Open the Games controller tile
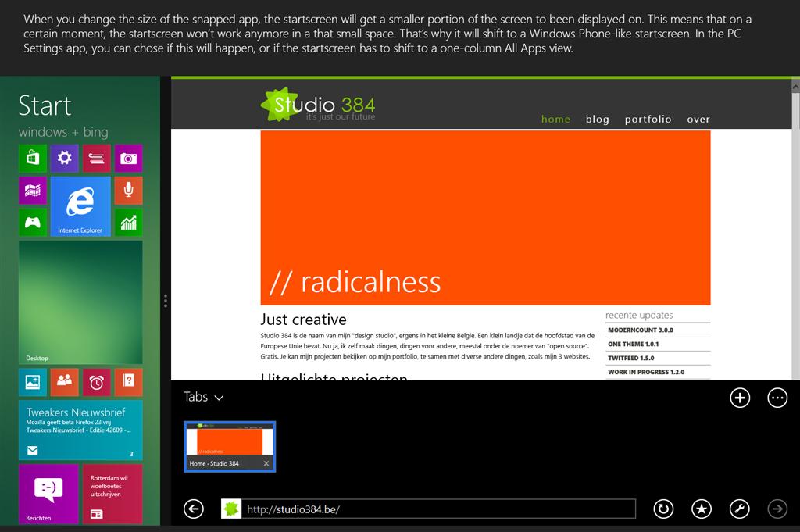The image size is (800, 532). tap(33, 223)
